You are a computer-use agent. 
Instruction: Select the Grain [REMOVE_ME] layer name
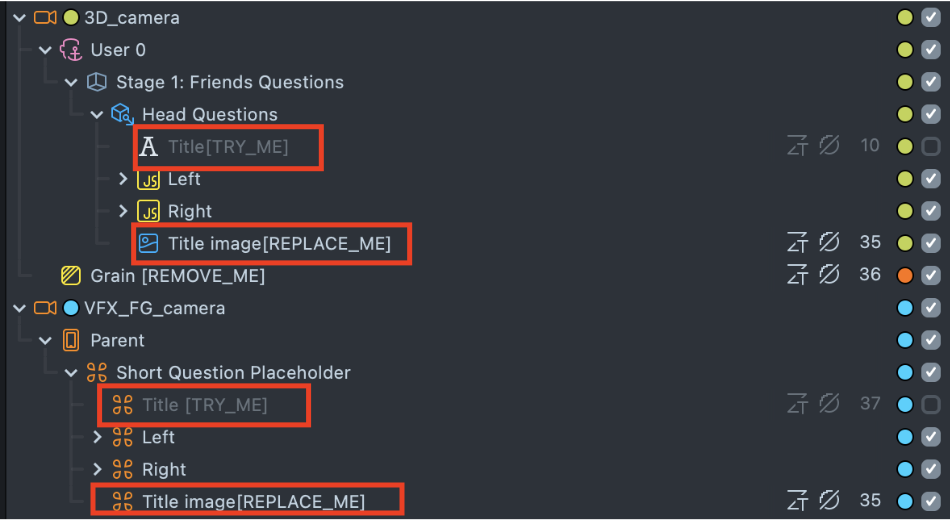177,275
